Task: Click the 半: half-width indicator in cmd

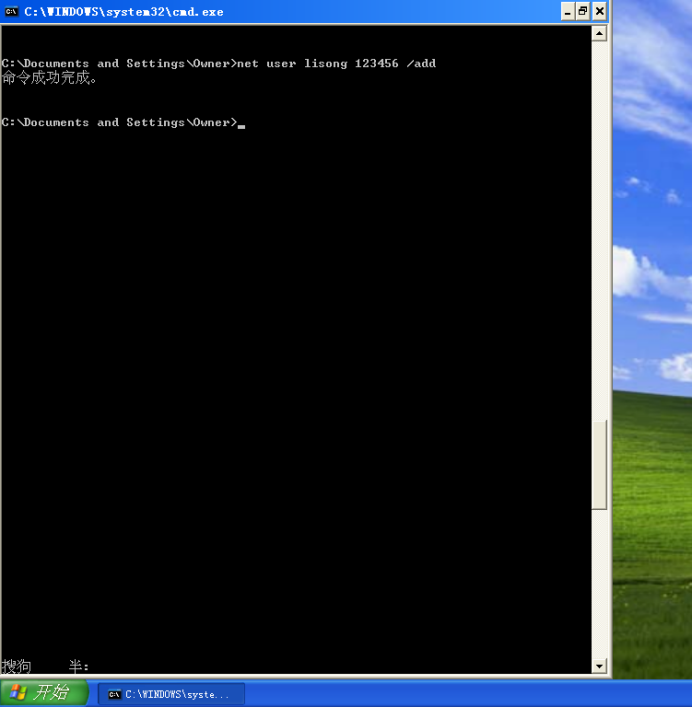Action: point(79,666)
